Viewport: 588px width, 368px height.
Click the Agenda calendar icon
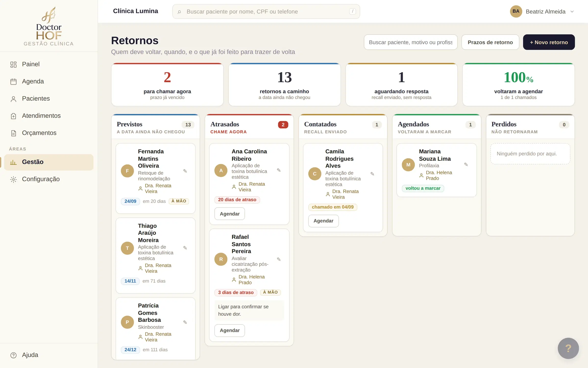(13, 82)
